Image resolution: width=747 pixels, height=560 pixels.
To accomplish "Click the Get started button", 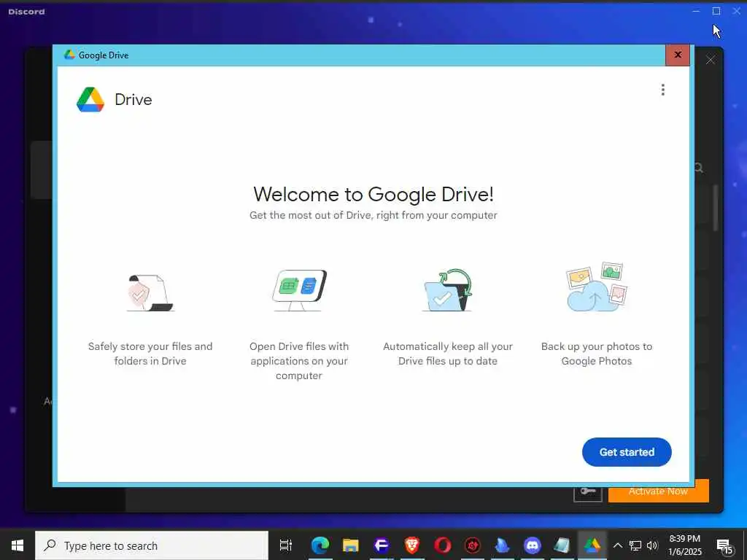I will point(627,452).
